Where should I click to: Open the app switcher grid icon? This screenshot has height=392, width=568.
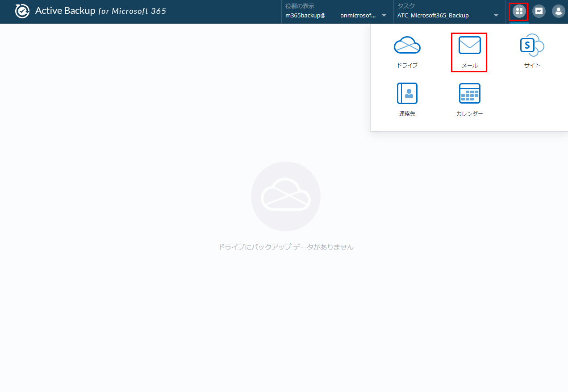[519, 11]
